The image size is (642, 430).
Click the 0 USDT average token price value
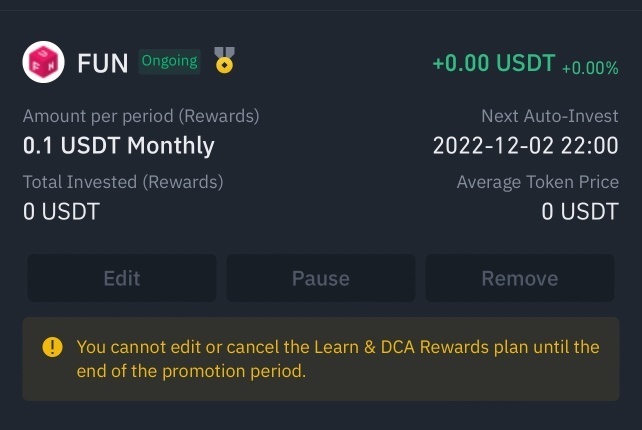click(580, 211)
